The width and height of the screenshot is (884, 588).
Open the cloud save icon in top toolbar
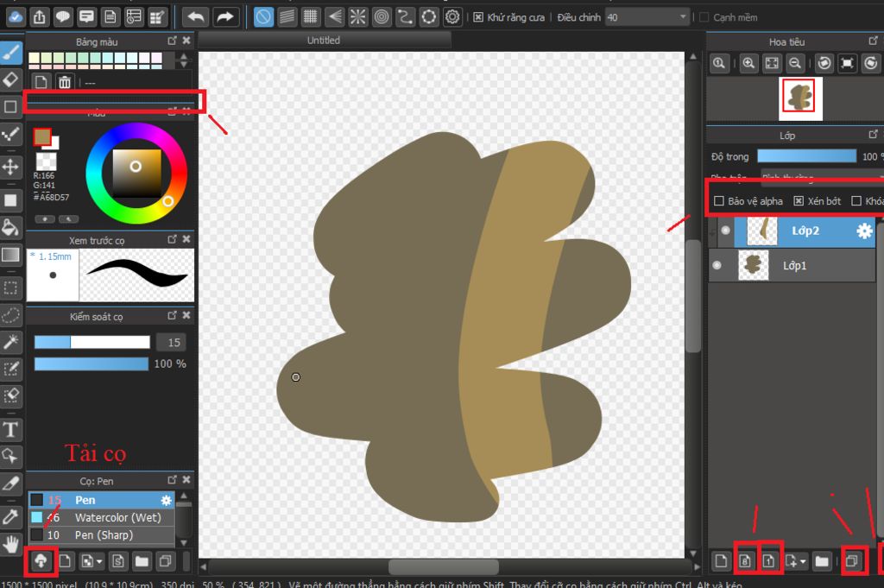[16, 17]
